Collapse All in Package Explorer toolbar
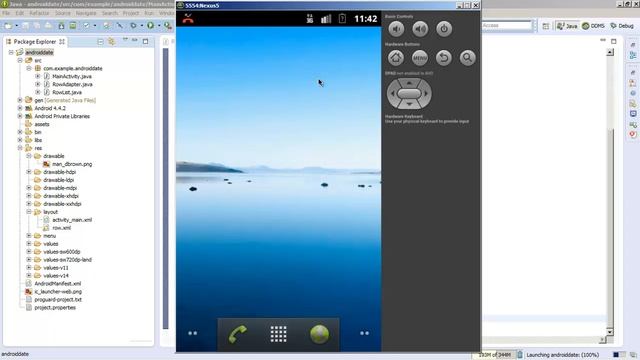The height and width of the screenshot is (360, 640). [100, 42]
